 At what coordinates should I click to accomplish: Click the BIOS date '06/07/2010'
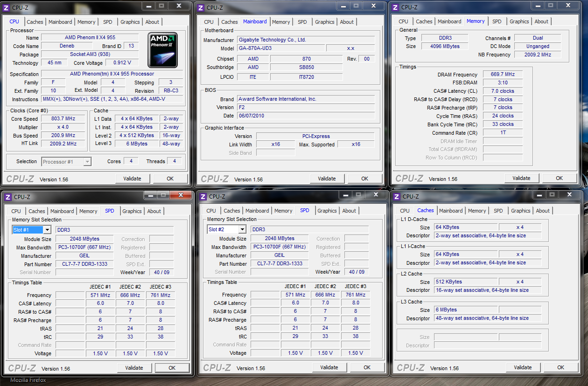(306, 116)
